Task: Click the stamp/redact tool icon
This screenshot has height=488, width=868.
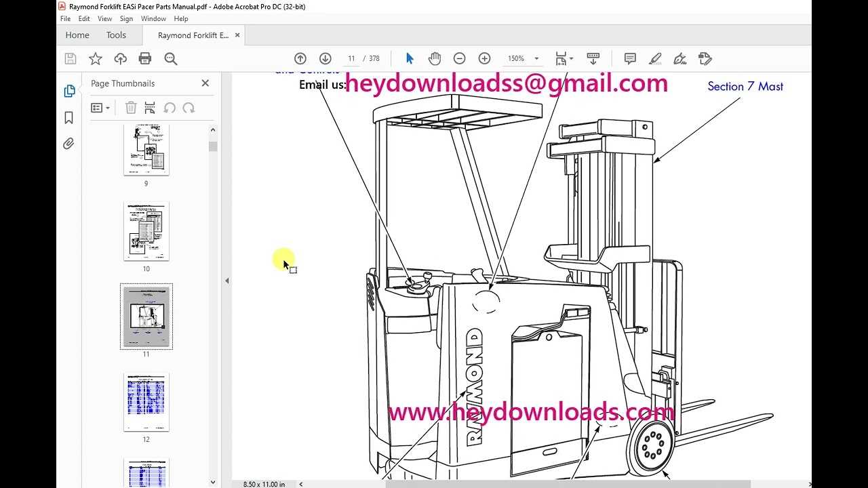Action: click(x=705, y=59)
